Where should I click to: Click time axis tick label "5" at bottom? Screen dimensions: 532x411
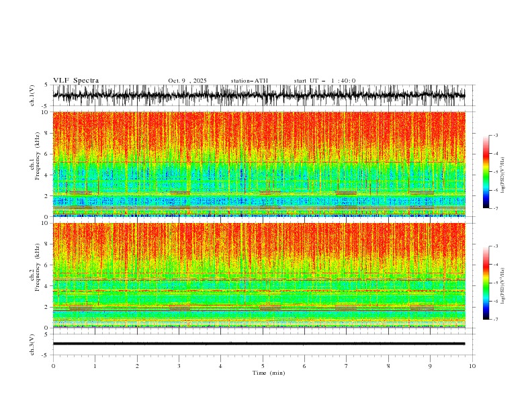click(x=263, y=366)
